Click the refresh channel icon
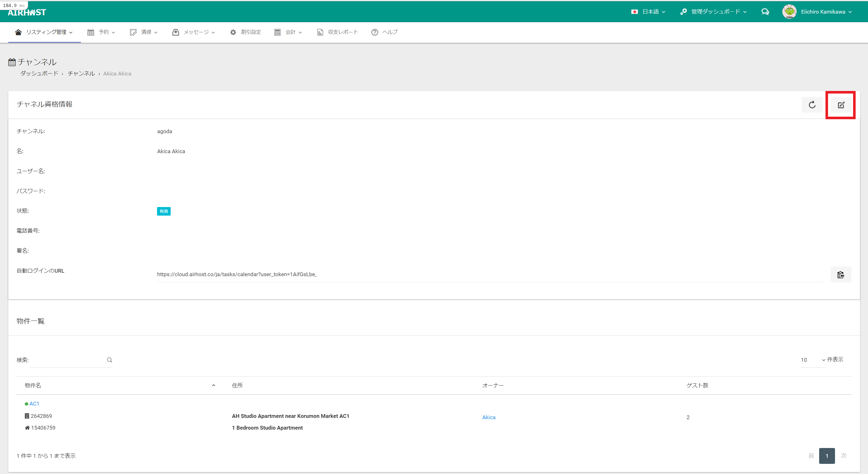Image resolution: width=868 pixels, height=474 pixels. pyautogui.click(x=812, y=105)
